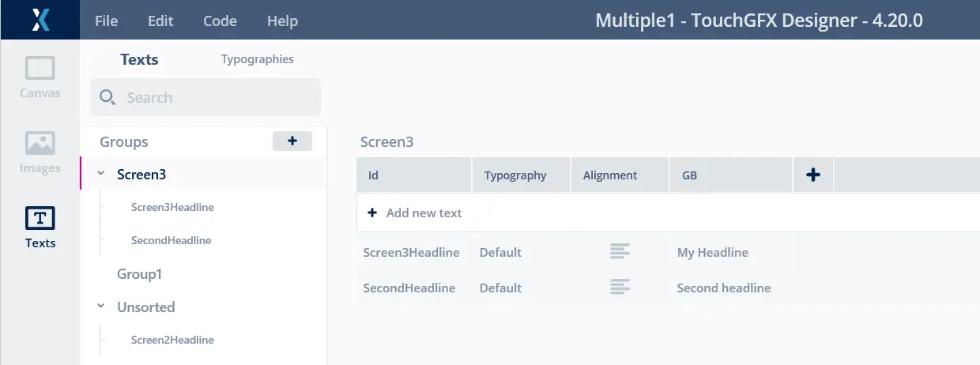980x365 pixels.
Task: Click Add new text button
Action: (415, 213)
